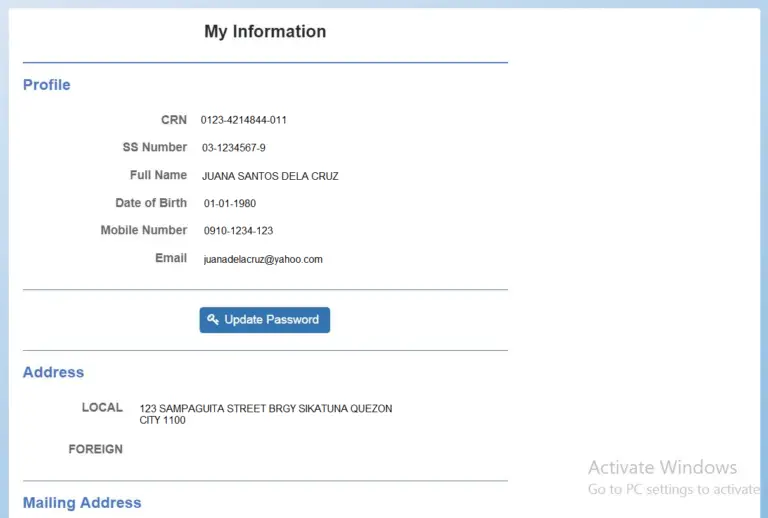Click the mobile number 0910-1234-123

point(238,231)
